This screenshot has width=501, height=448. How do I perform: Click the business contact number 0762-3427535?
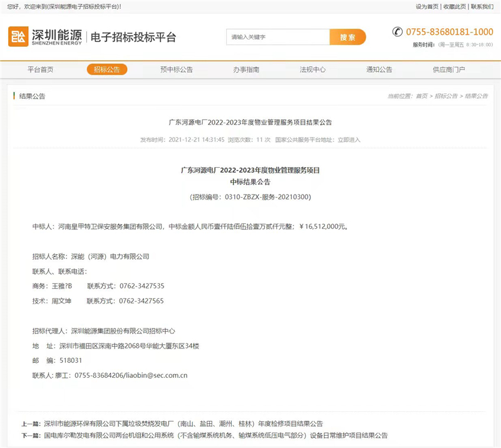pos(142,286)
